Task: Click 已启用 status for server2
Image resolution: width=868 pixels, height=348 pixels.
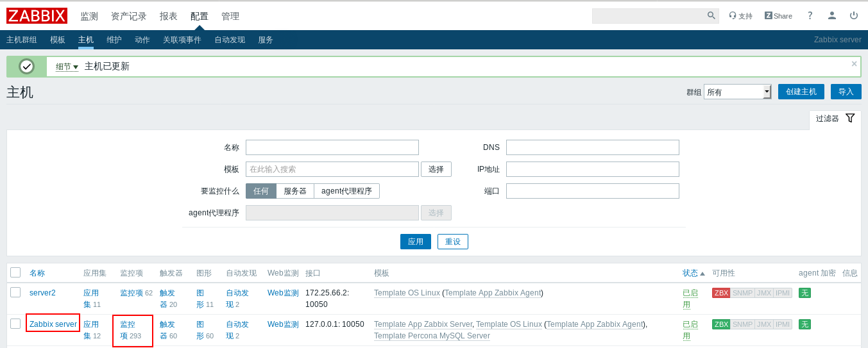Action: pos(690,299)
